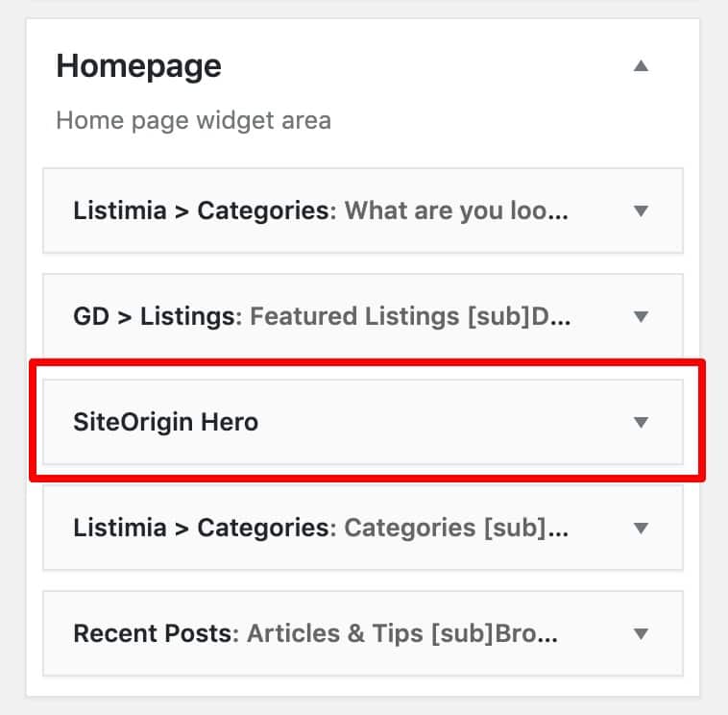
Task: Click Listimia > Categories title above GD Listings
Action: point(201,210)
